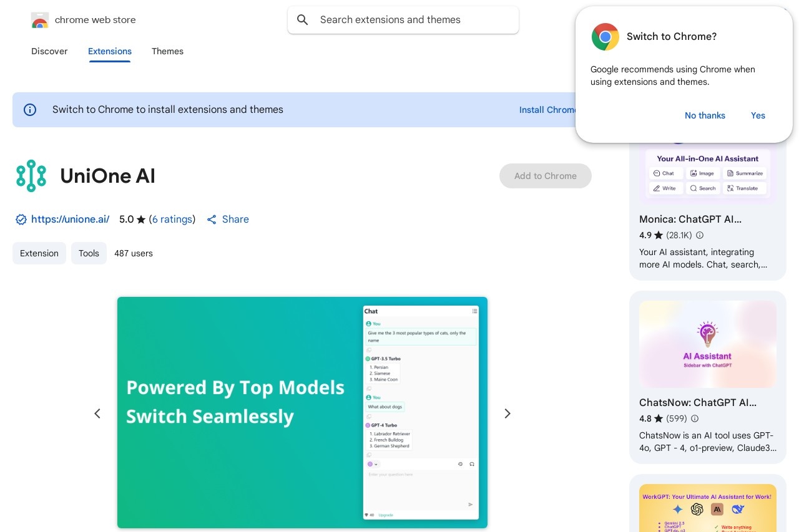
Task: Click the search magnifier icon
Action: coord(303,20)
